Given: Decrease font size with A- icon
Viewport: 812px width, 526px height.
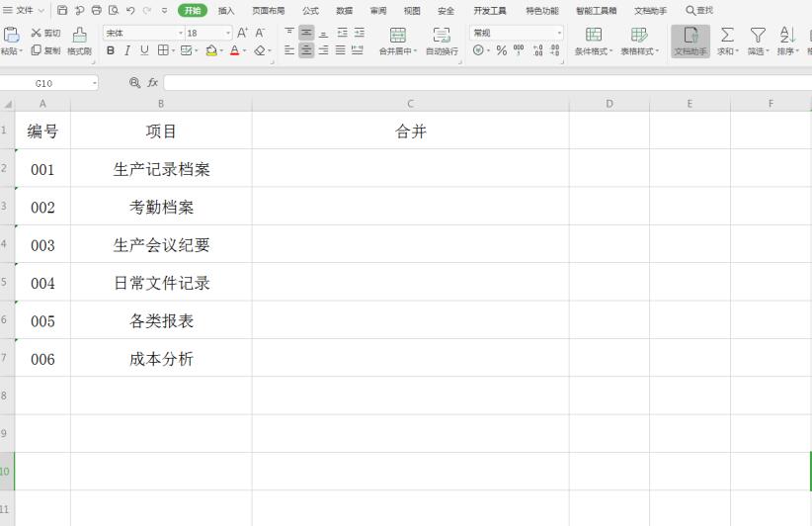Looking at the screenshot, I should [x=260, y=33].
